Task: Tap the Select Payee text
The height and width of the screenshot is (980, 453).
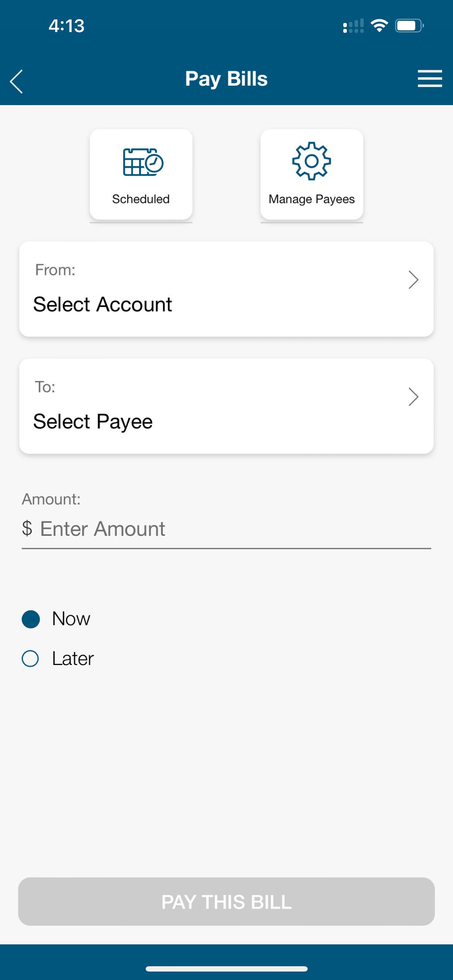Action: 93,422
